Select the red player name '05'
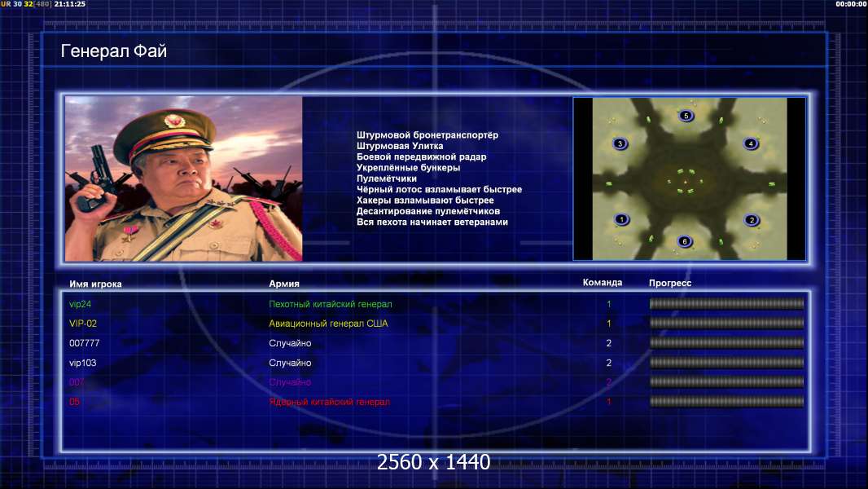The width and height of the screenshot is (868, 489). [74, 402]
